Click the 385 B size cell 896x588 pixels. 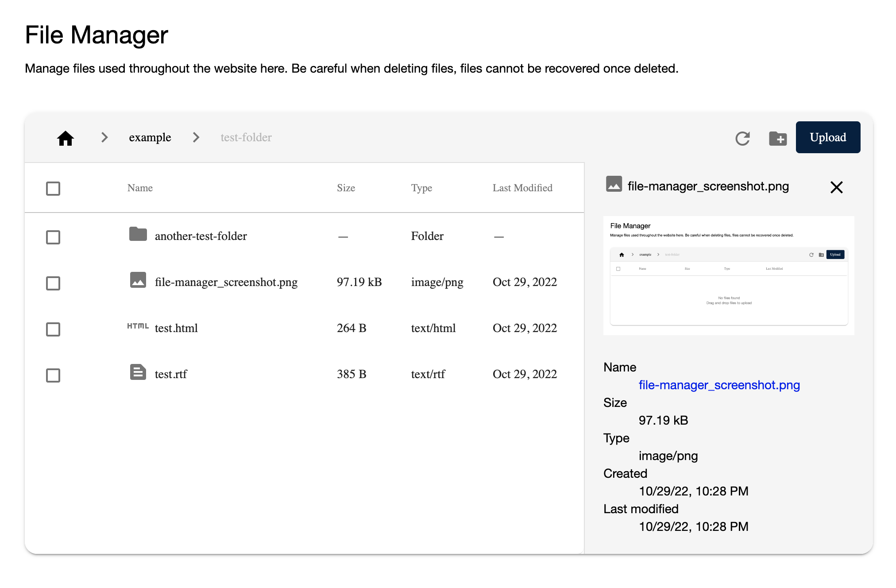point(351,374)
